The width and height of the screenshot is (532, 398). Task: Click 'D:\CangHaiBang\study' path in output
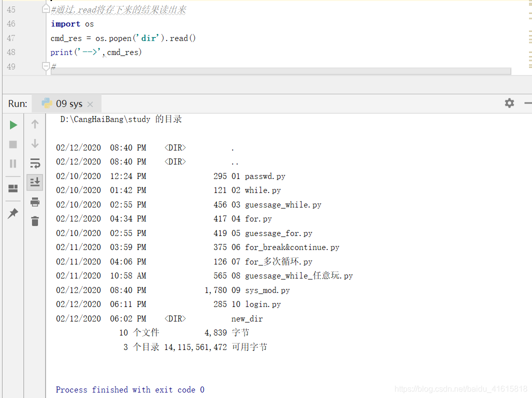coord(105,119)
